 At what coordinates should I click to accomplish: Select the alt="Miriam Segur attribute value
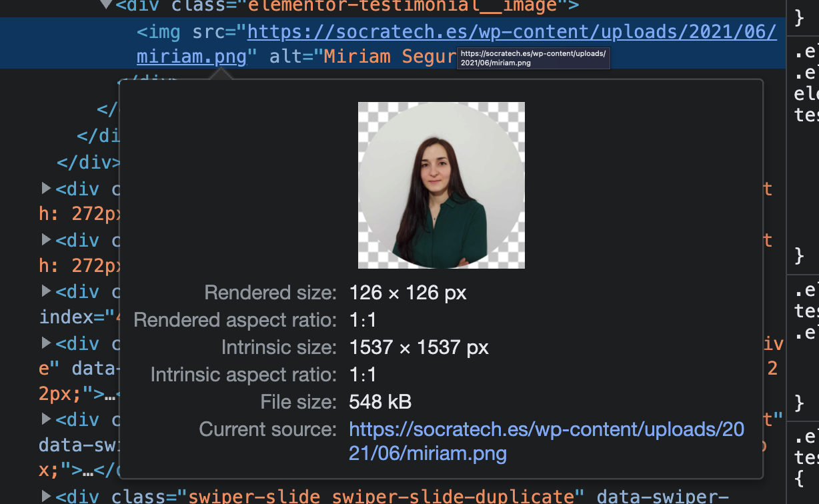(x=389, y=57)
